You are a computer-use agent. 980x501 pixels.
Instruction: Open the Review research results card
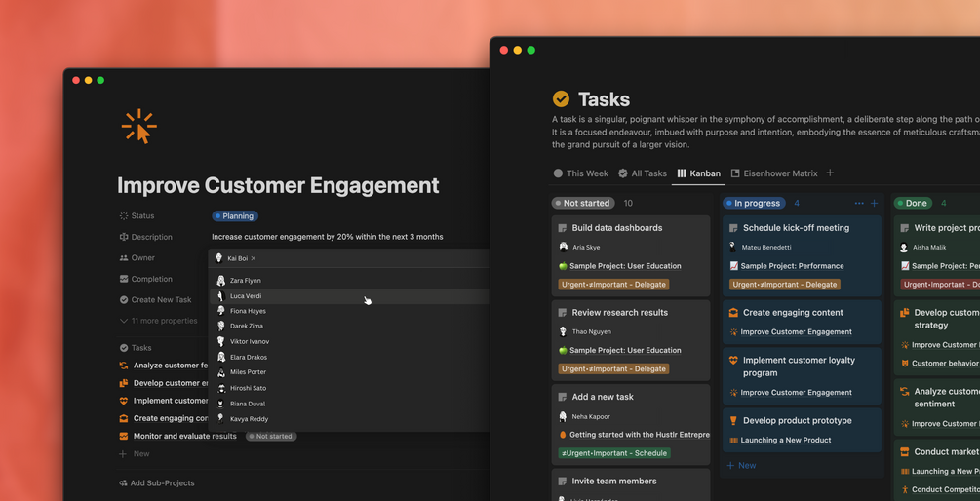pyautogui.click(x=631, y=340)
